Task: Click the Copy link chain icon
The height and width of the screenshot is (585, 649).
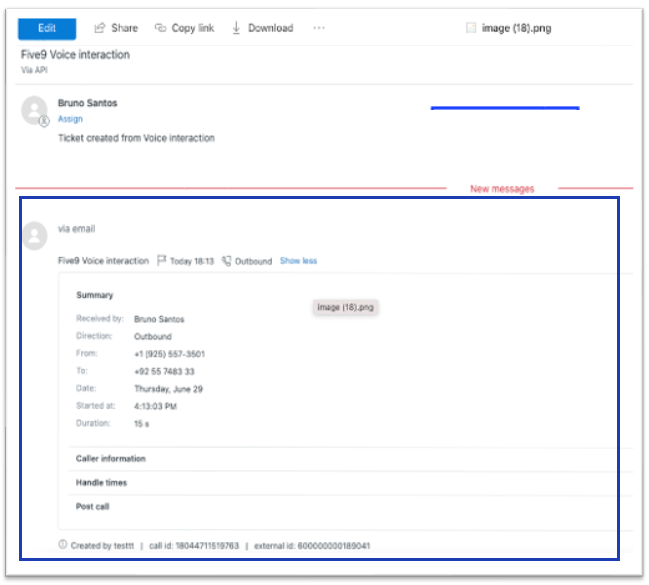Action: pos(160,28)
